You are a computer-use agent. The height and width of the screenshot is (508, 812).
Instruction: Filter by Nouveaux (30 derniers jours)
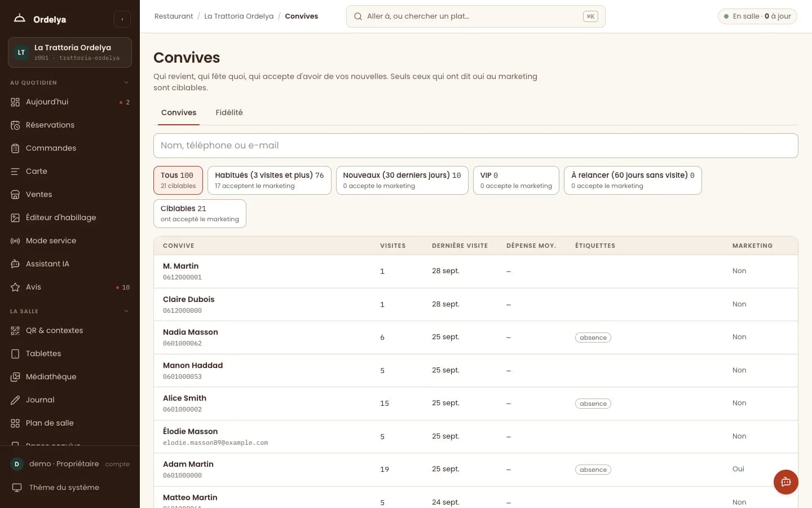402,180
